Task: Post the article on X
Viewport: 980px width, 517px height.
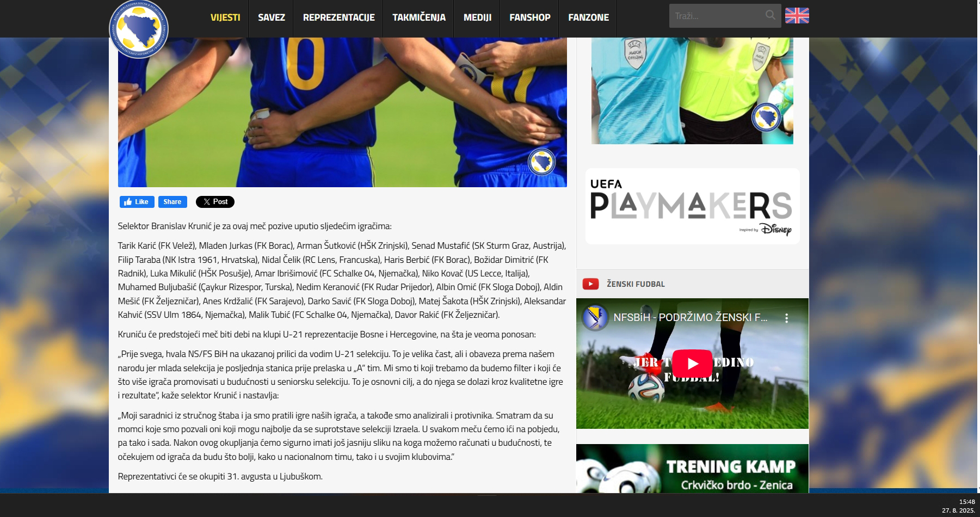Action: [215, 202]
